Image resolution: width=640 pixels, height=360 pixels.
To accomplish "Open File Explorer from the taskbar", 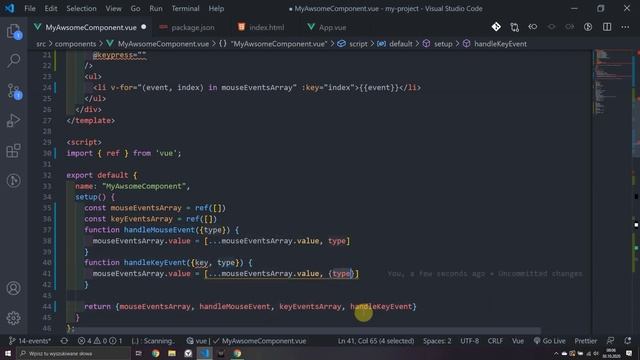I will coord(172,353).
